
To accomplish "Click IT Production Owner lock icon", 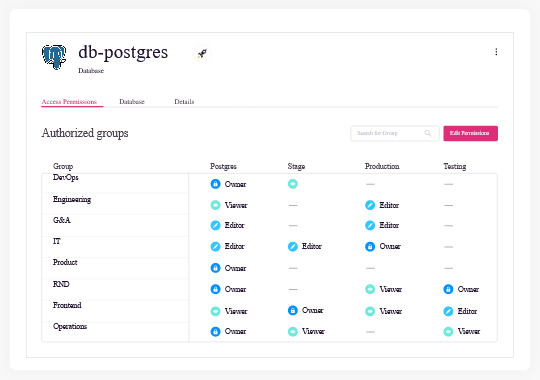I will [x=370, y=247].
